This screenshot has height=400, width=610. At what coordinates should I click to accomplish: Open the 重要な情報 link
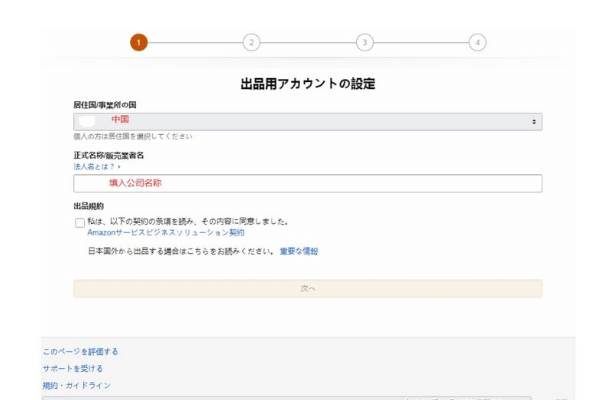coord(299,252)
